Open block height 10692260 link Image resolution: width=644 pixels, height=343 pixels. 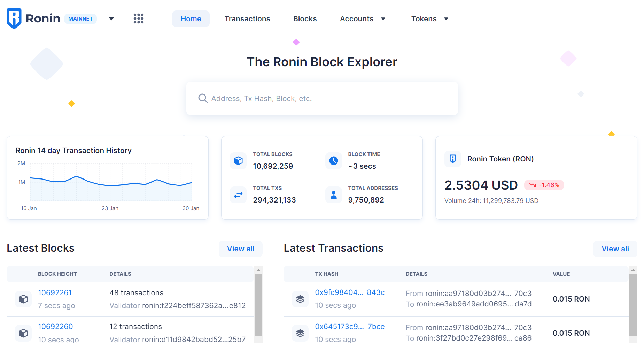coord(55,327)
